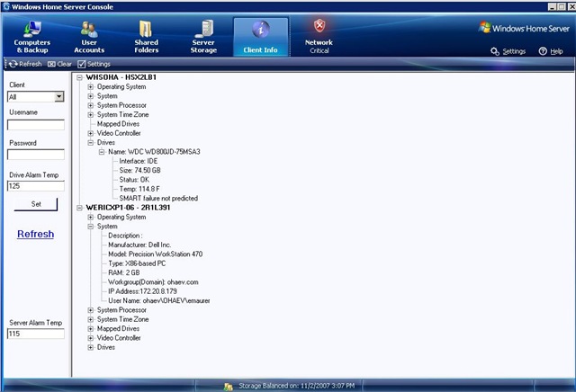Select 'Type: X86-based PC' row
The height and width of the screenshot is (392, 576).
point(137,263)
